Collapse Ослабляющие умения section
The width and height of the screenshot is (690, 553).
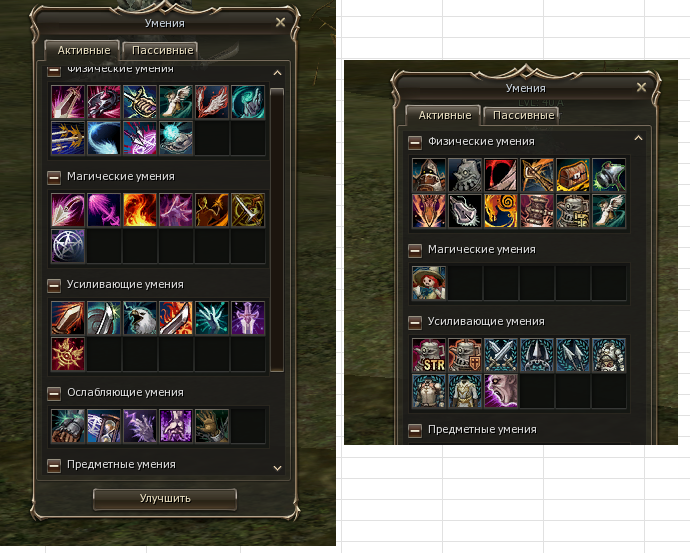(x=54, y=394)
